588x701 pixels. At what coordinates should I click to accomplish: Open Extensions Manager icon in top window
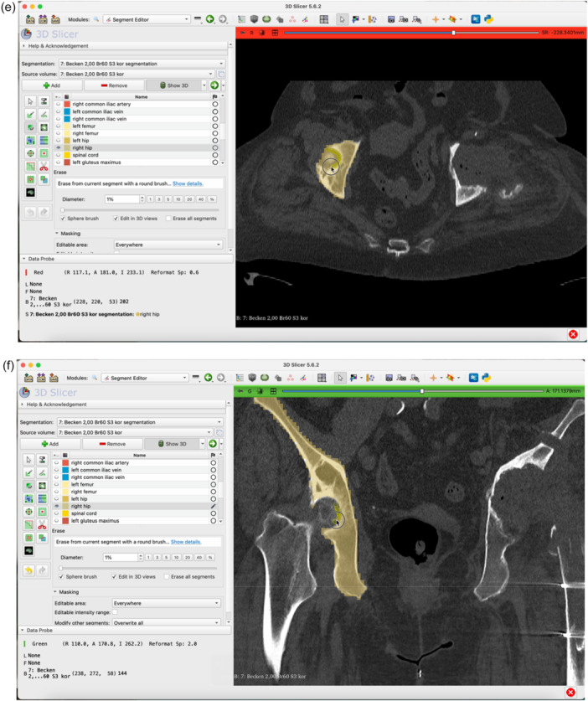pos(475,19)
